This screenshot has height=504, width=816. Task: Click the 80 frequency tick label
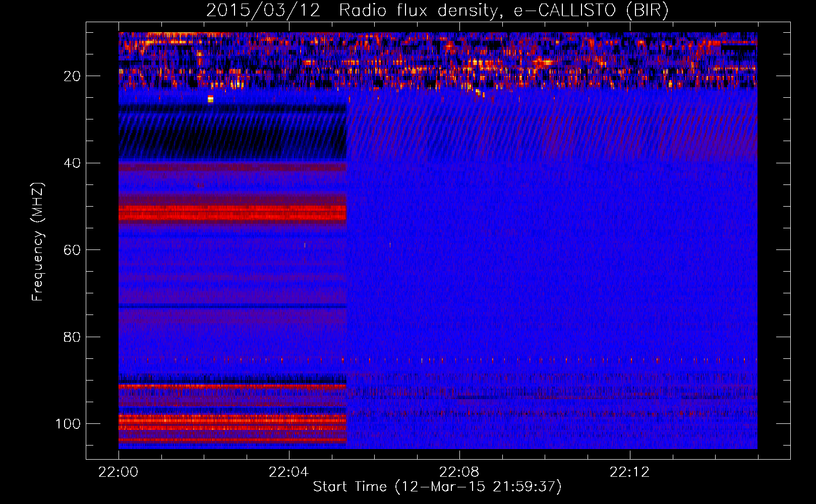click(x=72, y=337)
